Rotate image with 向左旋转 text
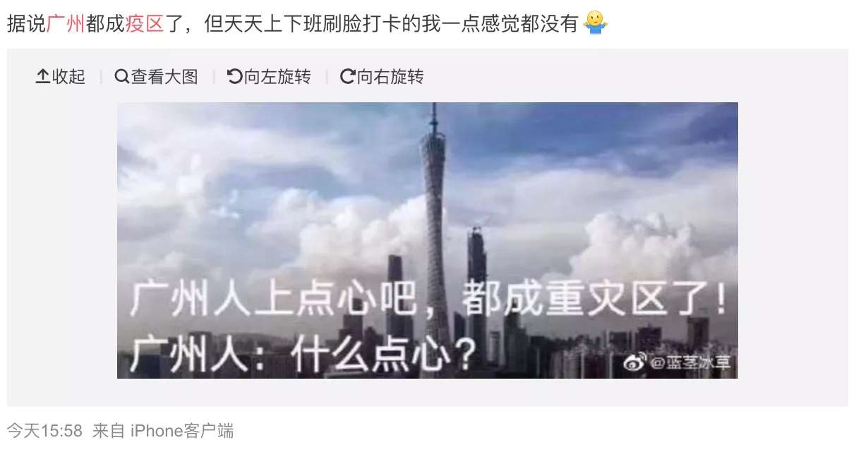 [x=277, y=77]
